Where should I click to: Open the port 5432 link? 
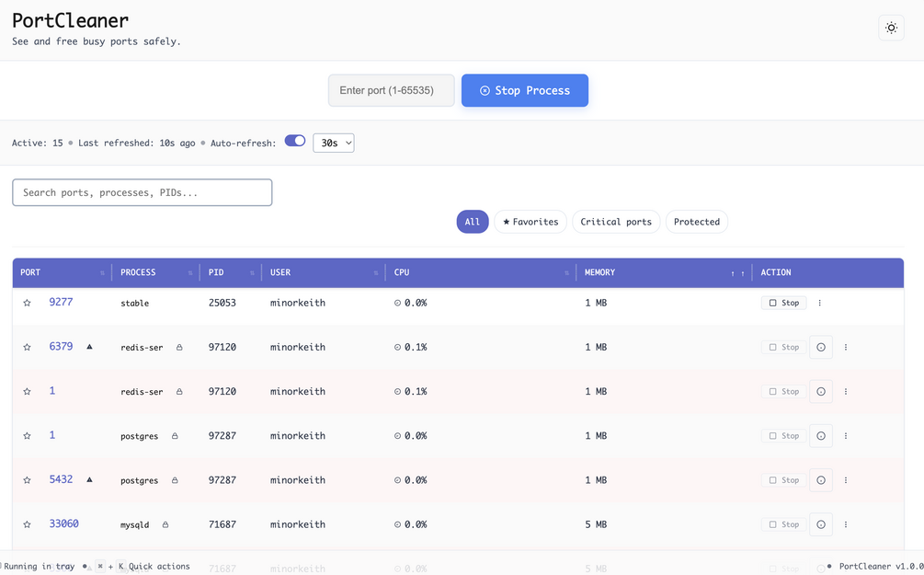(61, 479)
